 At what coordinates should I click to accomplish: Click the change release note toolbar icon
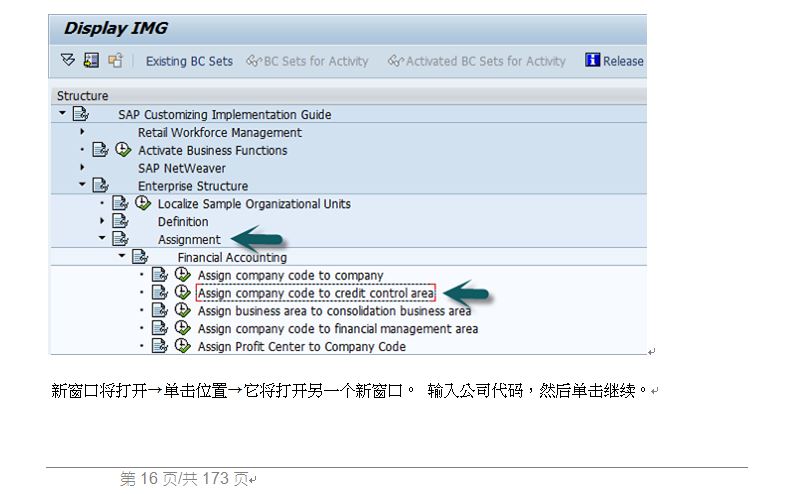point(115,60)
